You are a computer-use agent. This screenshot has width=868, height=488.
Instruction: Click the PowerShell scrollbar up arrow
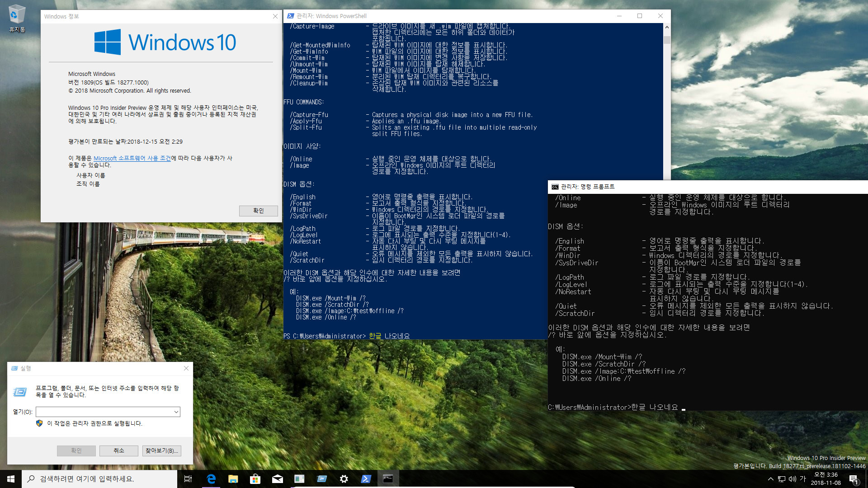pos(667,27)
